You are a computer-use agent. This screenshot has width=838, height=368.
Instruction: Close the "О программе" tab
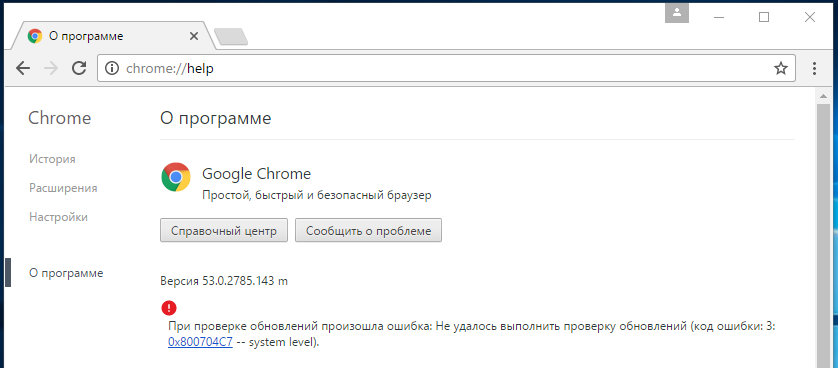pos(194,36)
